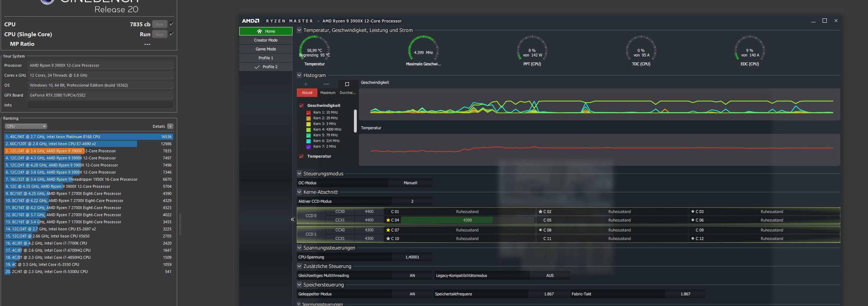Collapse the Kerne-Abschnitt section
The width and height of the screenshot is (868, 306).
coord(299,192)
